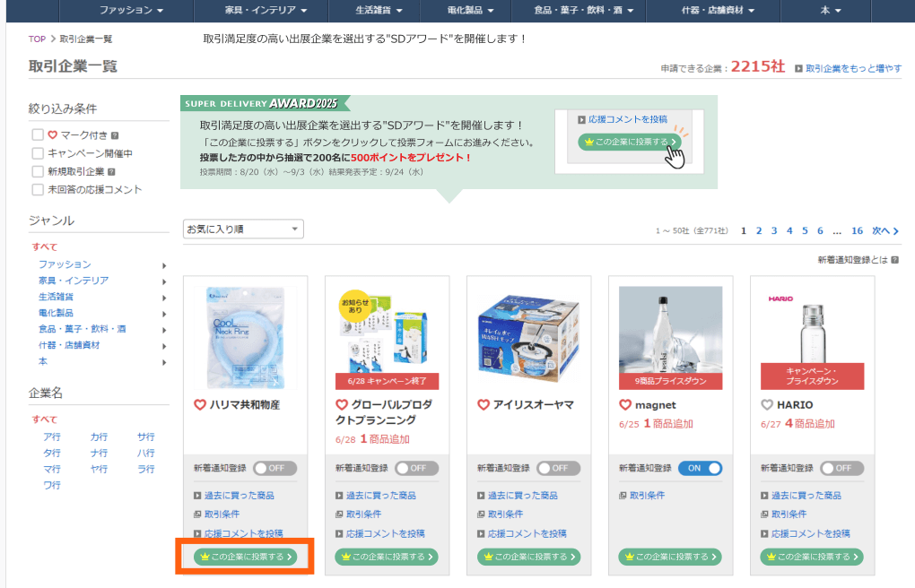This screenshot has width=915, height=588.
Task: Click crown icon on magnet vote button
Action: pyautogui.click(x=629, y=557)
